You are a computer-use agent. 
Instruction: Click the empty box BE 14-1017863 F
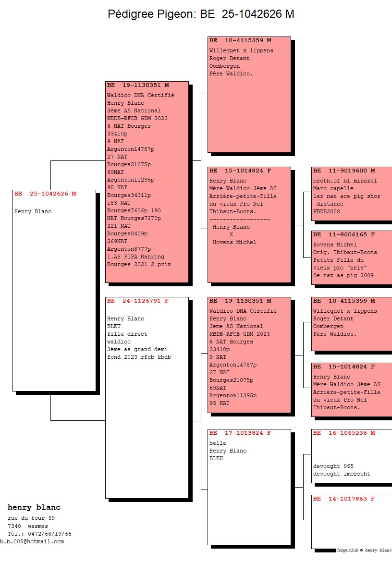pos(351,521)
